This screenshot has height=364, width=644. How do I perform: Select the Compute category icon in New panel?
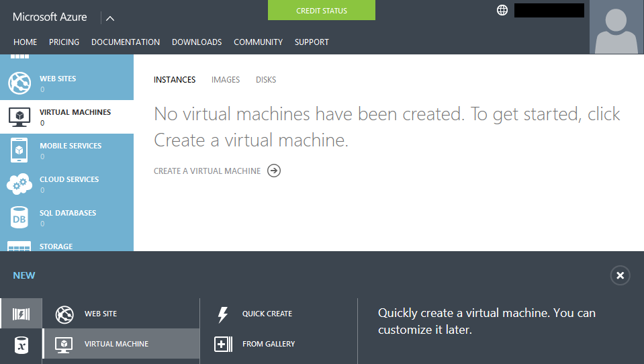[x=21, y=314]
